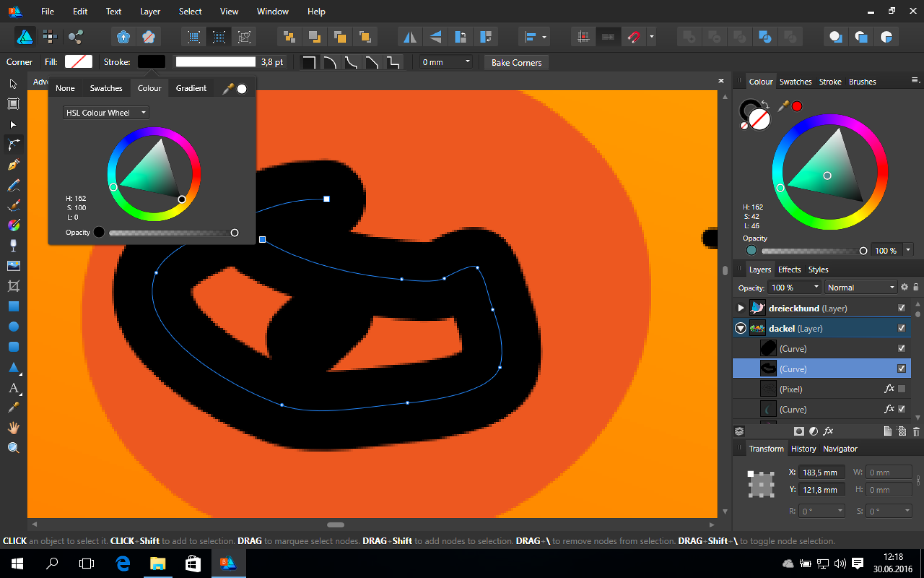The height and width of the screenshot is (578, 924).
Task: Open the HSL Colour Wheel dropdown
Action: coord(106,113)
